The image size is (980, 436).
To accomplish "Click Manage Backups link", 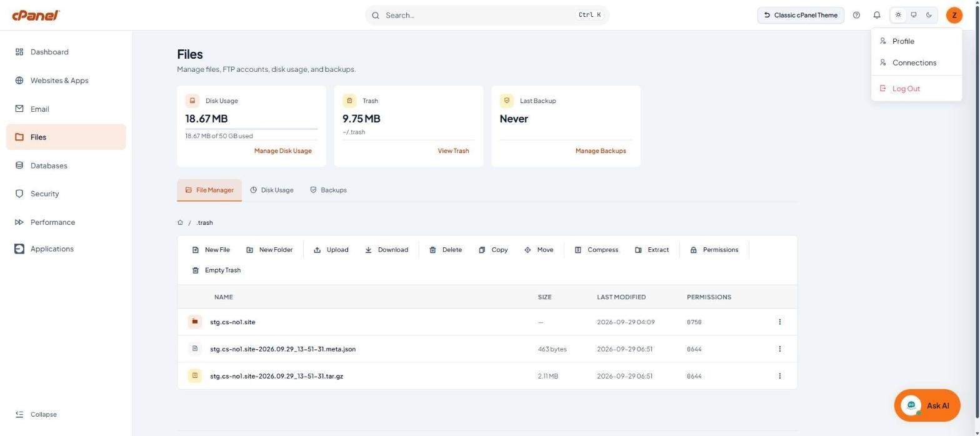I will 601,151.
